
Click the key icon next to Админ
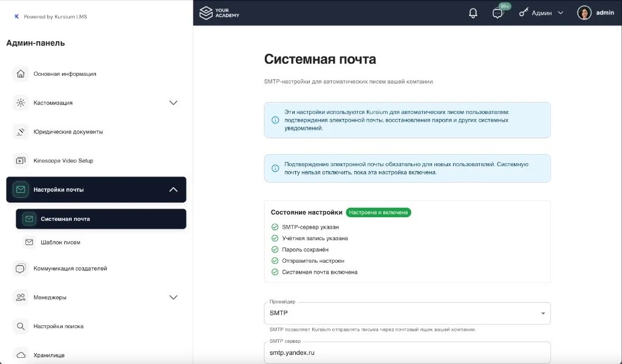[524, 13]
